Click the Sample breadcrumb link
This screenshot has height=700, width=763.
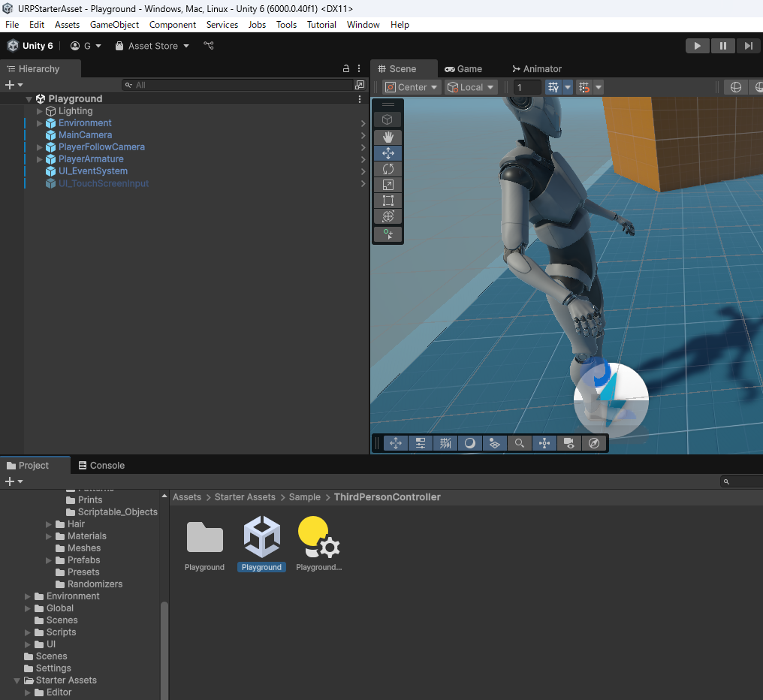pos(305,497)
